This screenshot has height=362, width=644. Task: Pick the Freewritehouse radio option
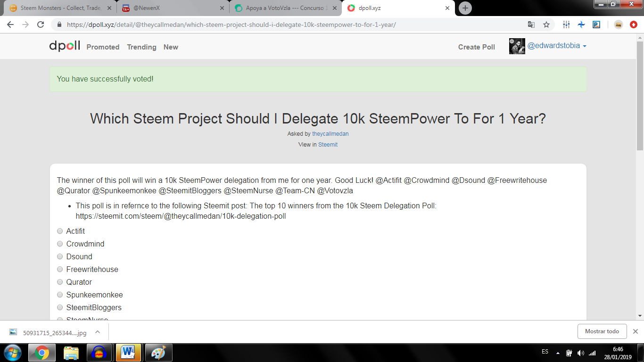[60, 269]
